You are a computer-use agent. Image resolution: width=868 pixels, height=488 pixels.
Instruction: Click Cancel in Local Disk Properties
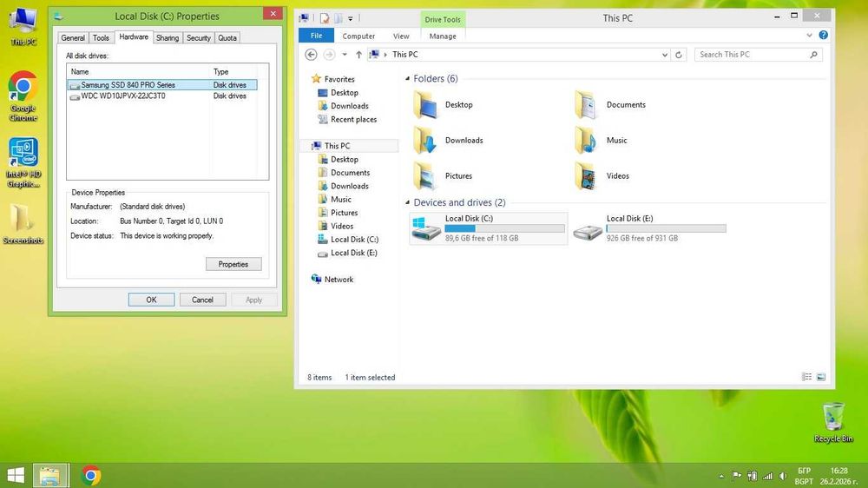[x=202, y=300]
